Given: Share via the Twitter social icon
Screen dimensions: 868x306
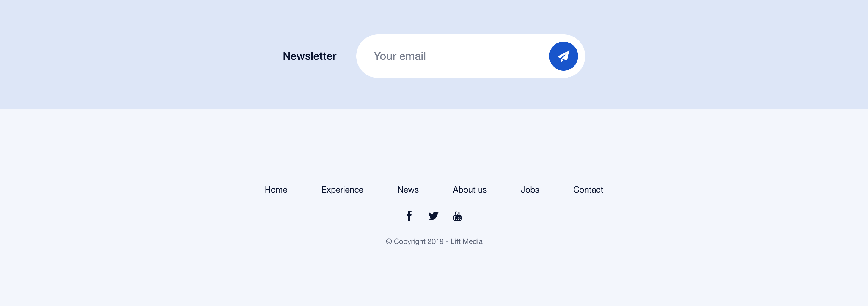Looking at the screenshot, I should [434, 216].
